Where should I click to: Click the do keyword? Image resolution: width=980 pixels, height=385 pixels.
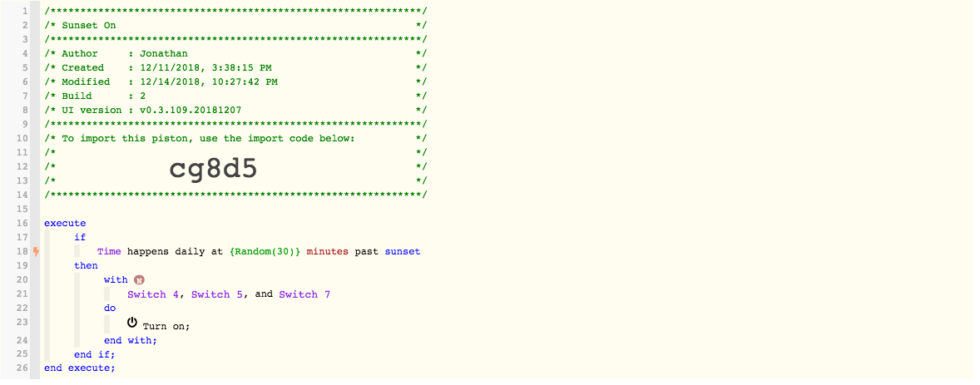pos(109,308)
